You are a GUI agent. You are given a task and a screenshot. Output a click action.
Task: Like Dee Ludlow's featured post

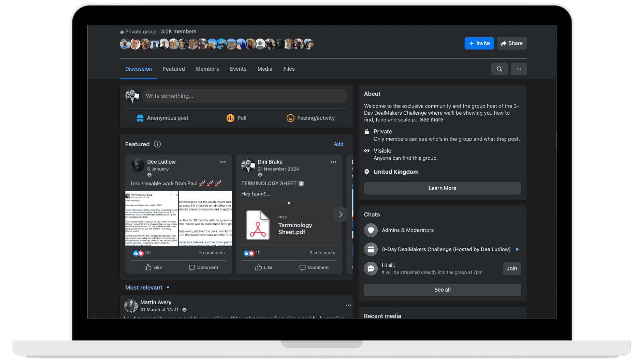point(153,267)
